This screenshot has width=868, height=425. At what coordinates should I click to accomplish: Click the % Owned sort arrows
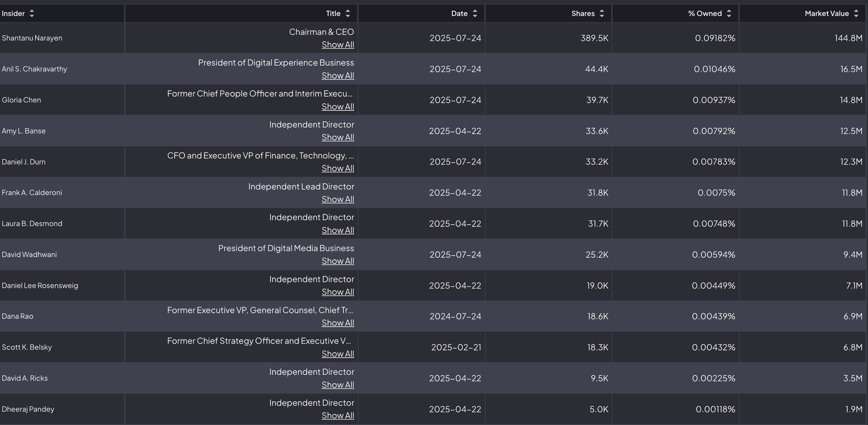coord(729,14)
